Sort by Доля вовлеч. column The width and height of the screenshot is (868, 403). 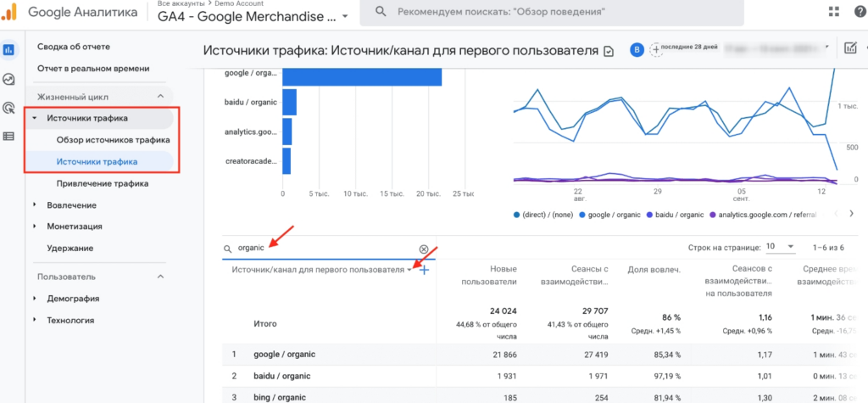click(x=654, y=270)
